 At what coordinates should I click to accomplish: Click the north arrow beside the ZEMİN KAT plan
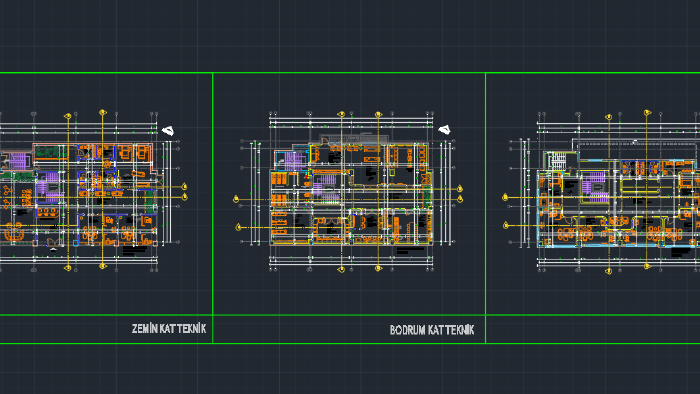[x=168, y=131]
